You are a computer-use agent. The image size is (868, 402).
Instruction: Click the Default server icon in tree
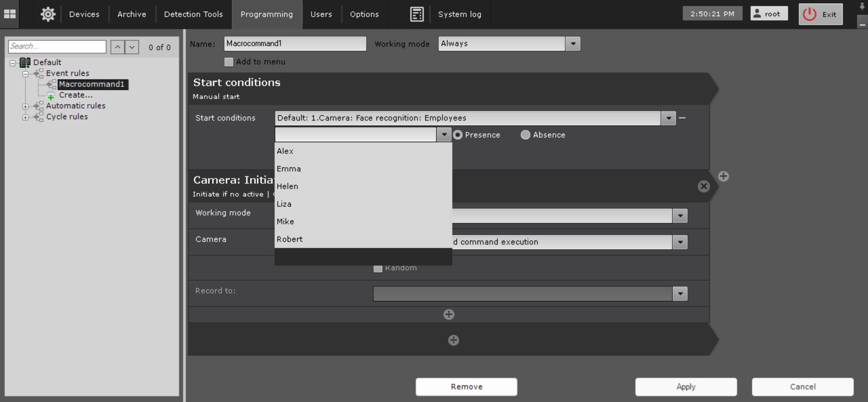(25, 62)
